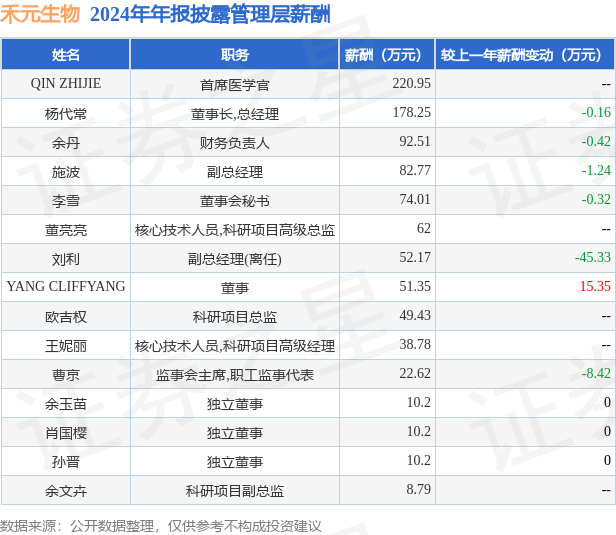Image resolution: width=616 pixels, height=535 pixels.
Task: Select the salary value 51.35
Action: coord(415,287)
